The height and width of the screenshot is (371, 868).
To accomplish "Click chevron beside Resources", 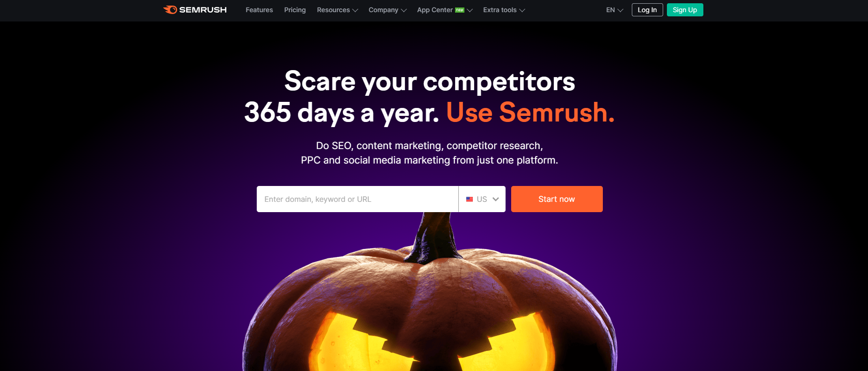I will [x=355, y=10].
